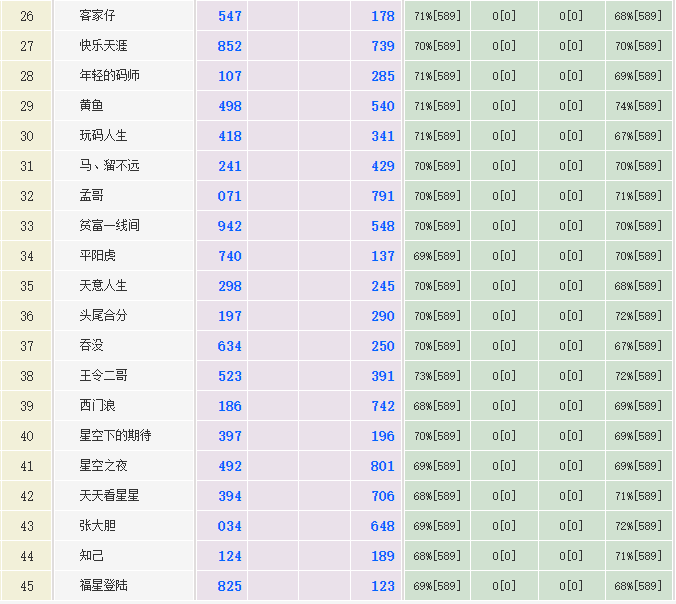Click the blue number 547 for 客家仔
Viewport: 676px width, 604px height.
(x=230, y=16)
